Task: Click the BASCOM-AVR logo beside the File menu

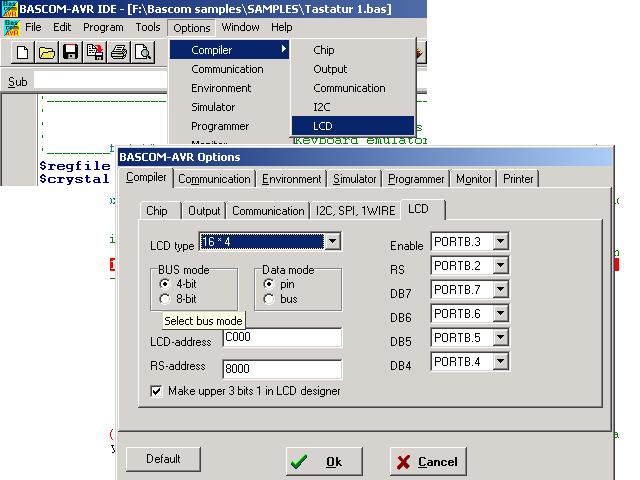Action: pos(12,28)
